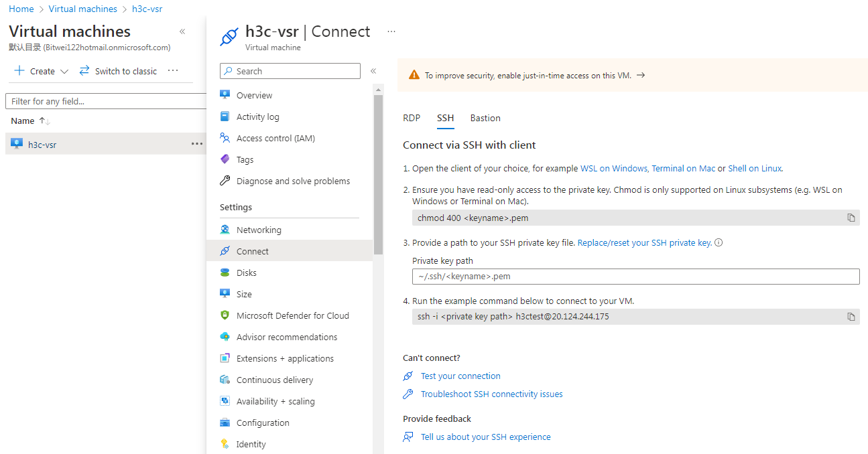Click the Test your connection plug icon
Screen dimensions: 868x454
pyautogui.click(x=408, y=376)
